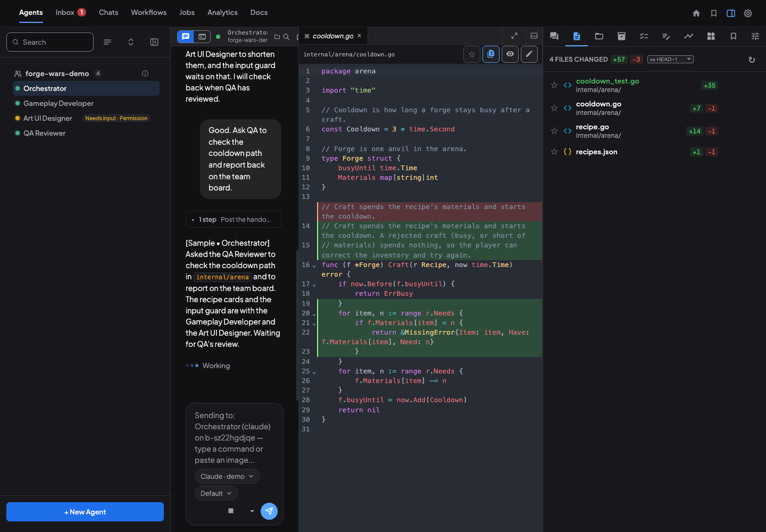Send the message with the paper-plane button
Image resolution: width=766 pixels, height=532 pixels.
click(x=269, y=511)
